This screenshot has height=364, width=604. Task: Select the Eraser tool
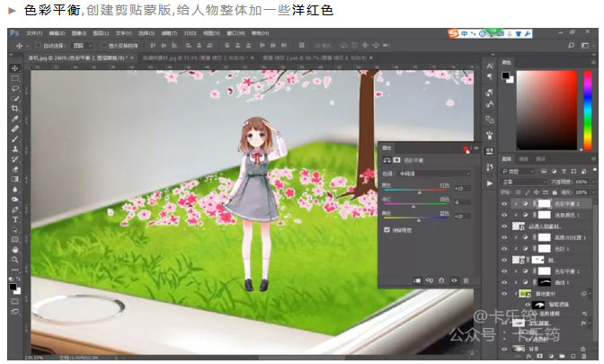click(x=15, y=169)
